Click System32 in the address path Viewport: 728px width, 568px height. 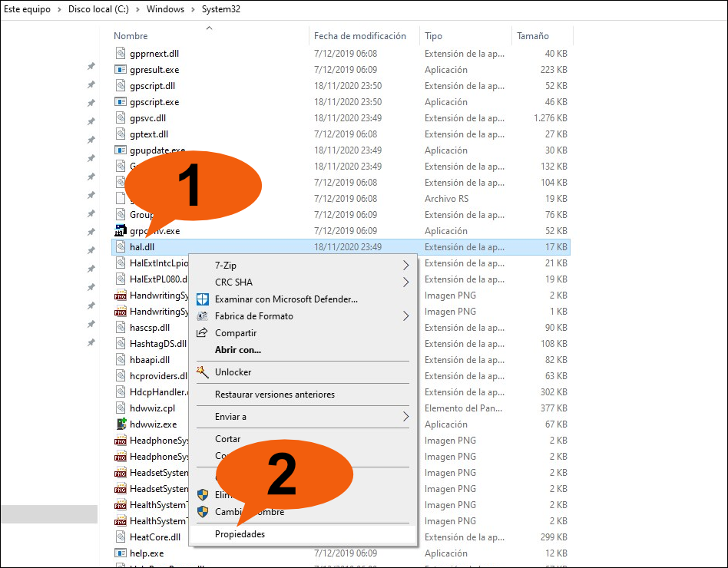coord(221,9)
